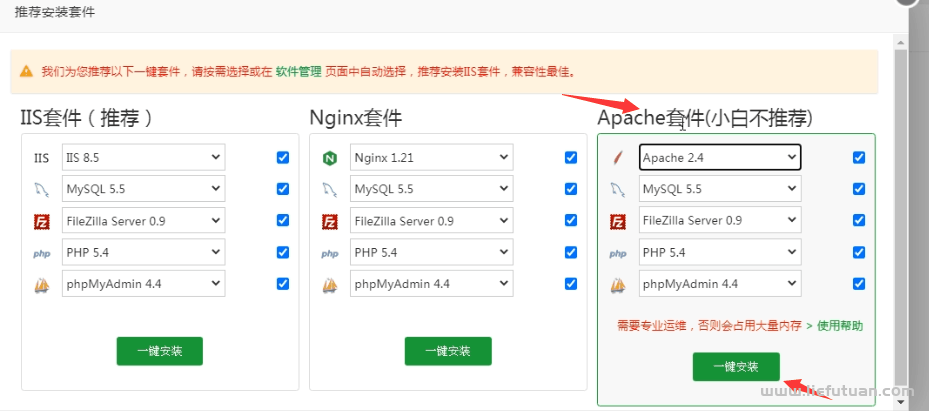Click the FileZilla icon in Apache suite
Screen dimensions: 929x411
(x=618, y=221)
